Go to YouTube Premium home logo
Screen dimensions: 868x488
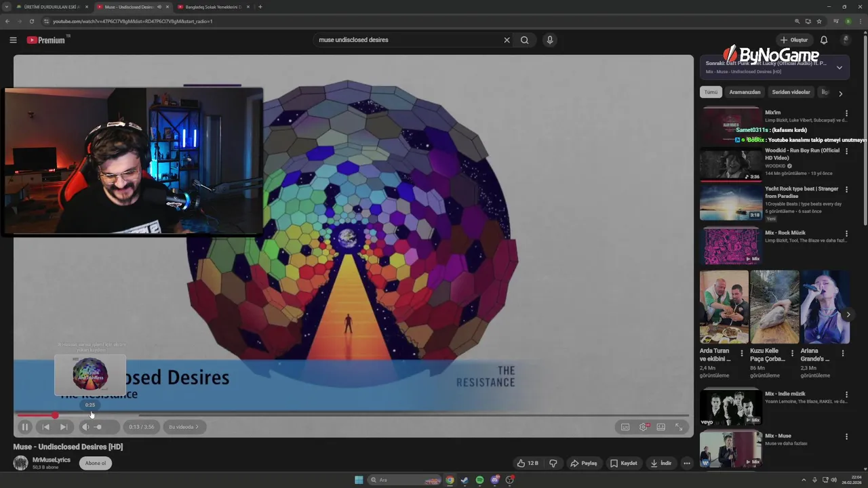[46, 40]
